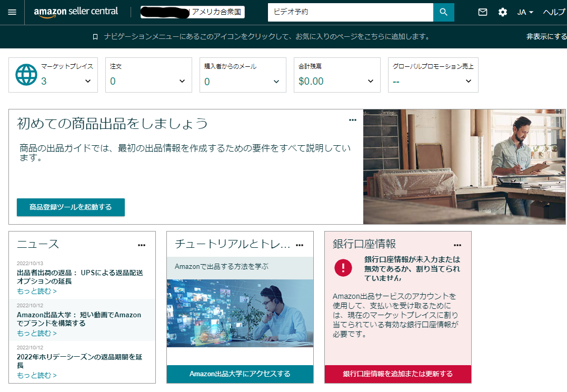Open the JA language selector
The height and width of the screenshot is (392, 567).
coord(525,12)
